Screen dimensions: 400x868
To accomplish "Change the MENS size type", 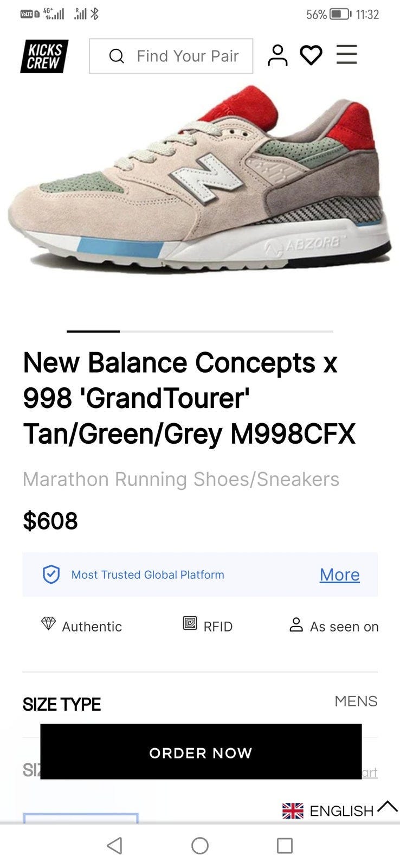I will [x=356, y=701].
